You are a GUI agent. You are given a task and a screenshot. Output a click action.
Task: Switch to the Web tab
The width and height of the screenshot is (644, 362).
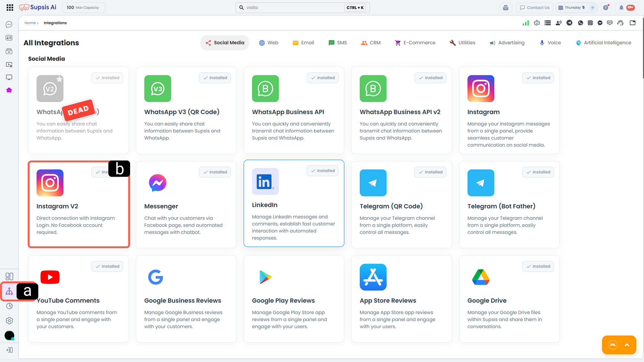click(269, 43)
